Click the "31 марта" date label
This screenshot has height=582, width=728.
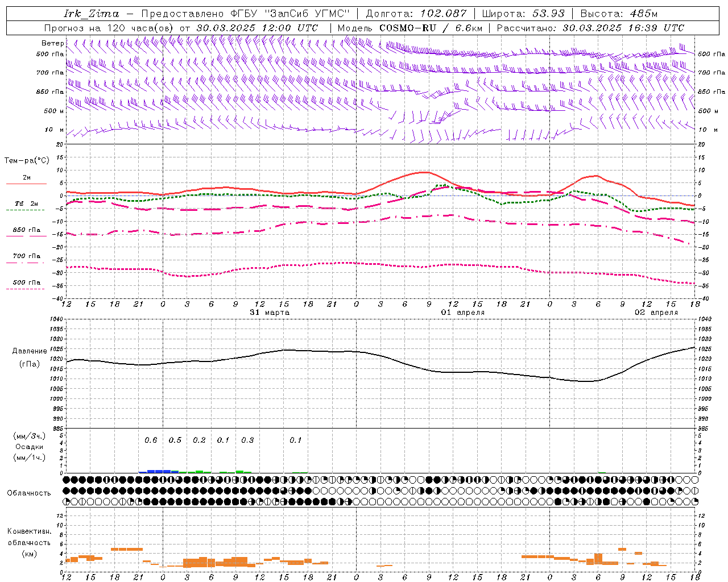(x=270, y=313)
